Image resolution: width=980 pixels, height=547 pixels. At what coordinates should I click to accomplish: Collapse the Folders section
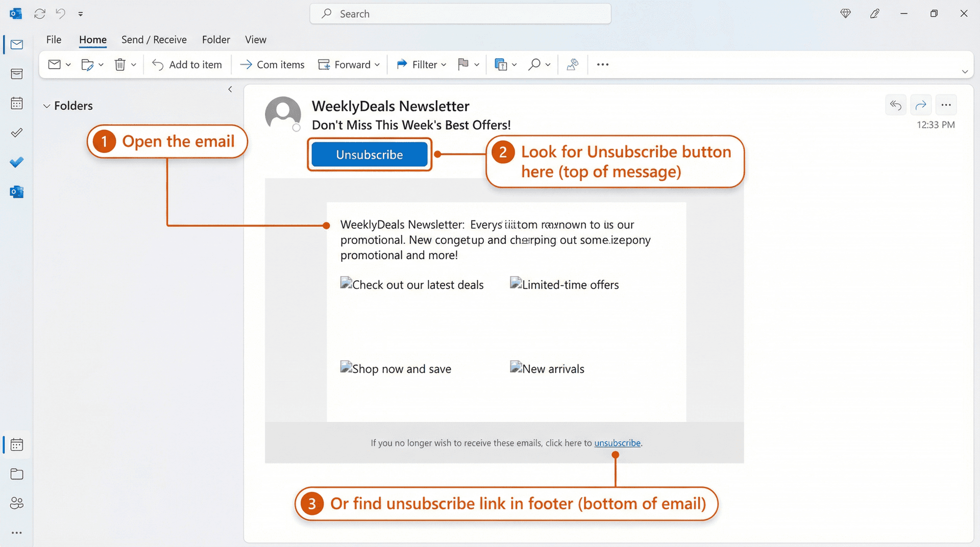pos(47,106)
